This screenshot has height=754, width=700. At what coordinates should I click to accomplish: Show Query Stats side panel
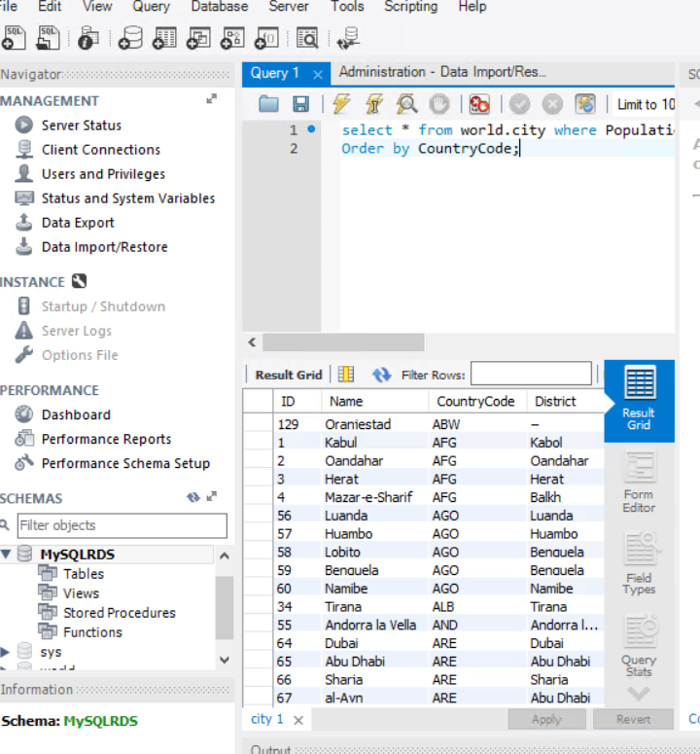tap(639, 645)
